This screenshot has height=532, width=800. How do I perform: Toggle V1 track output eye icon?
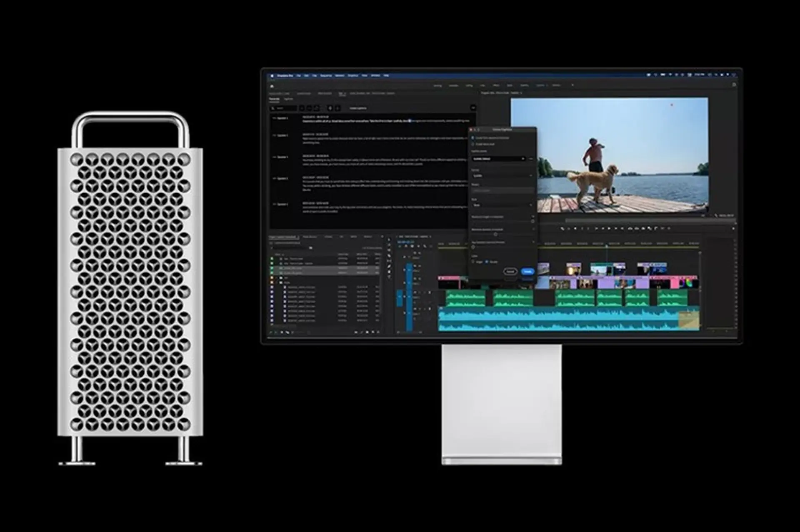(420, 279)
